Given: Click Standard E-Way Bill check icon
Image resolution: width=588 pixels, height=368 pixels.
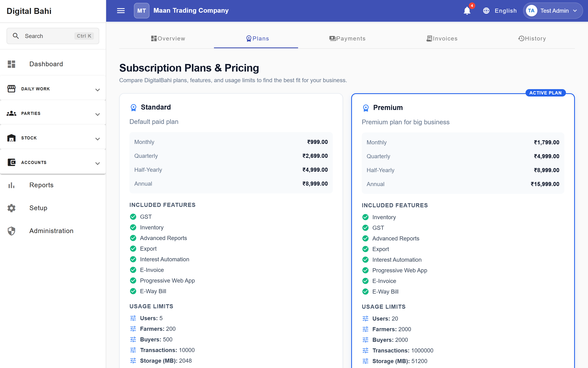Looking at the screenshot, I should pos(133,291).
